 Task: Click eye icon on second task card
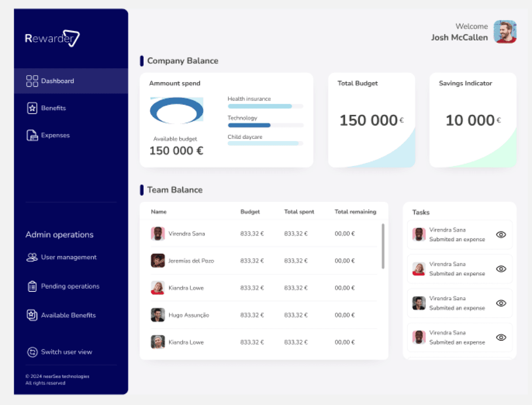(501, 269)
